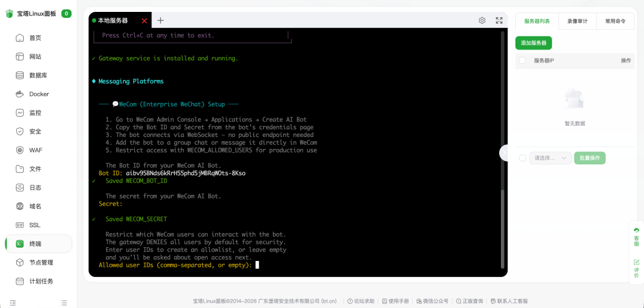Click the 暂无数据 empty placeholder text

(575, 123)
